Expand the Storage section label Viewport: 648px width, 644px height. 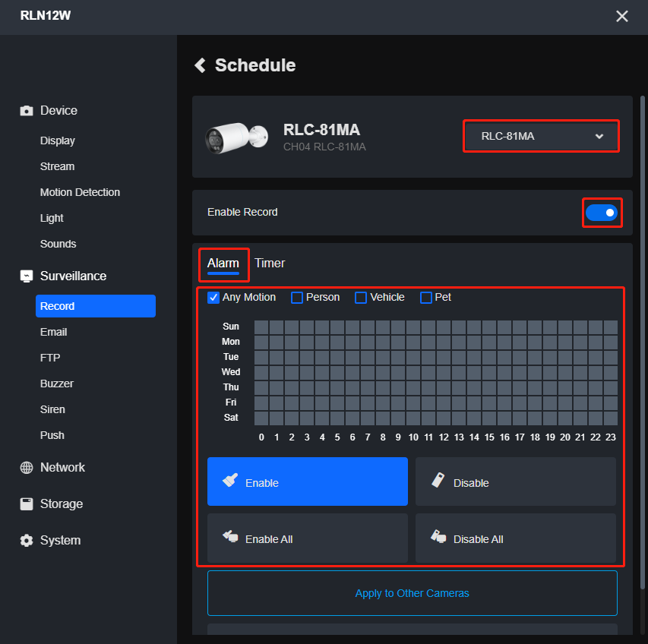point(62,504)
